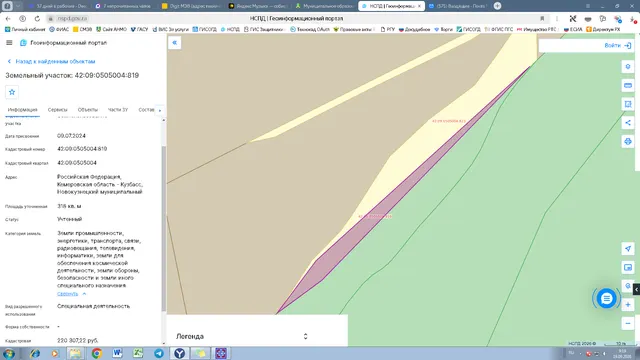Zoom out on the map with minus
This screenshot has width=640, height=360.
628,324
